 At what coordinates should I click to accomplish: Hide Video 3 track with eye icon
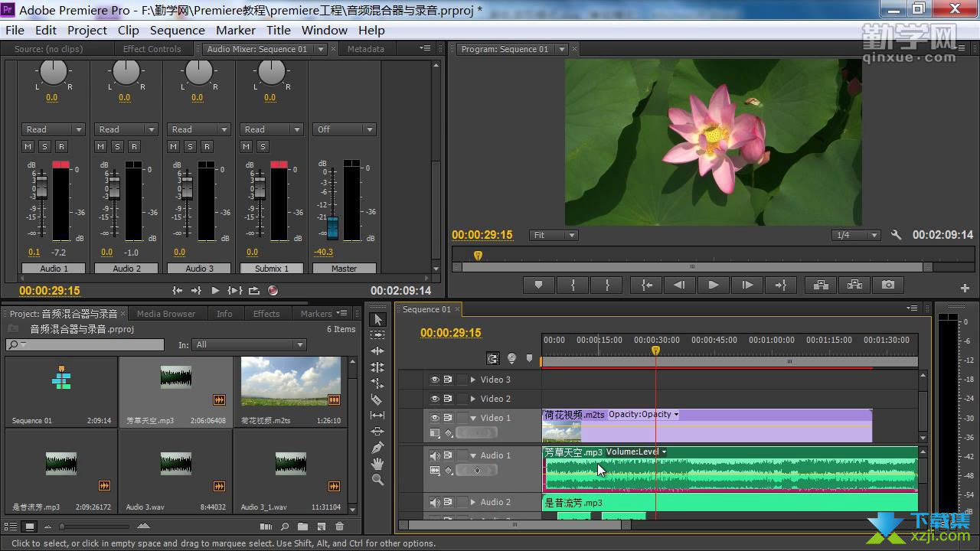435,380
